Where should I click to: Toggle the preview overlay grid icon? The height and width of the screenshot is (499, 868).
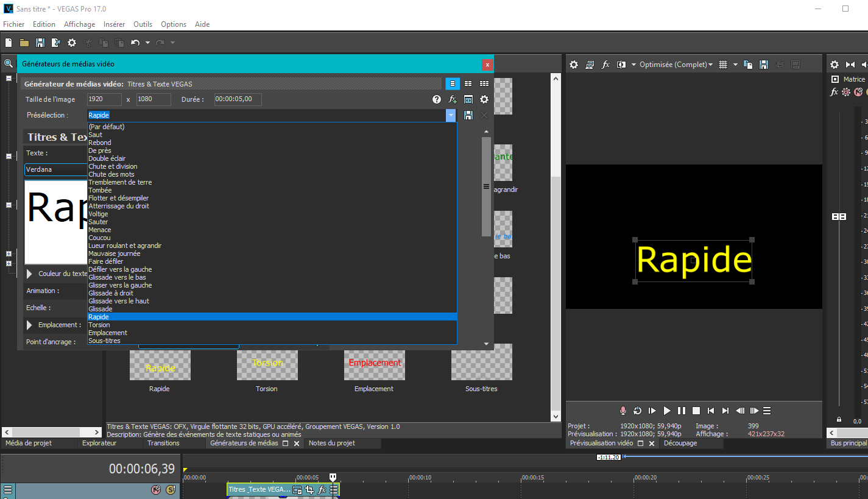point(723,65)
